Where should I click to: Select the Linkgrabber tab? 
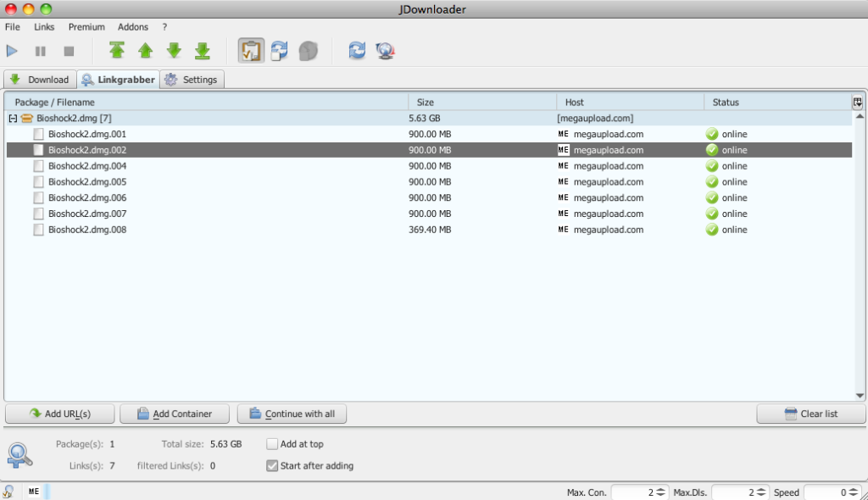[118, 80]
